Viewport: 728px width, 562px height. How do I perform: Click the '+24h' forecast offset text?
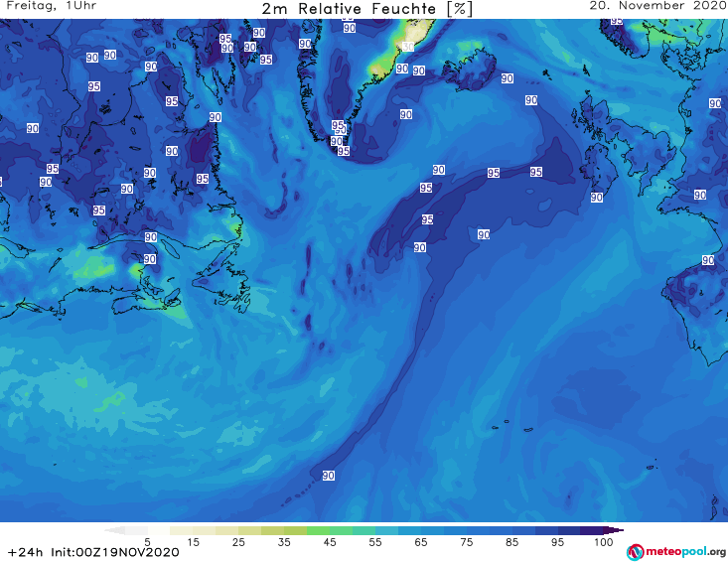(x=25, y=552)
